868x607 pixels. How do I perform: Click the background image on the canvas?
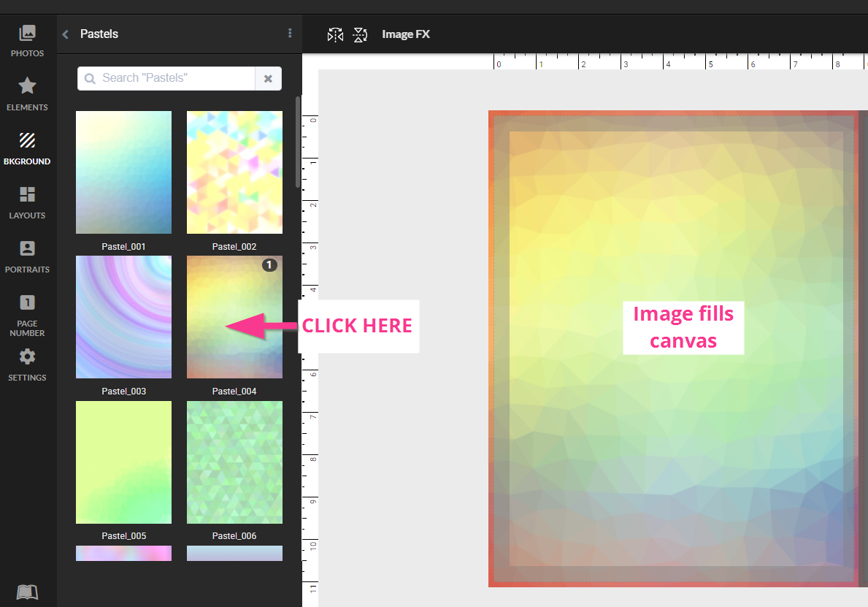point(675,348)
